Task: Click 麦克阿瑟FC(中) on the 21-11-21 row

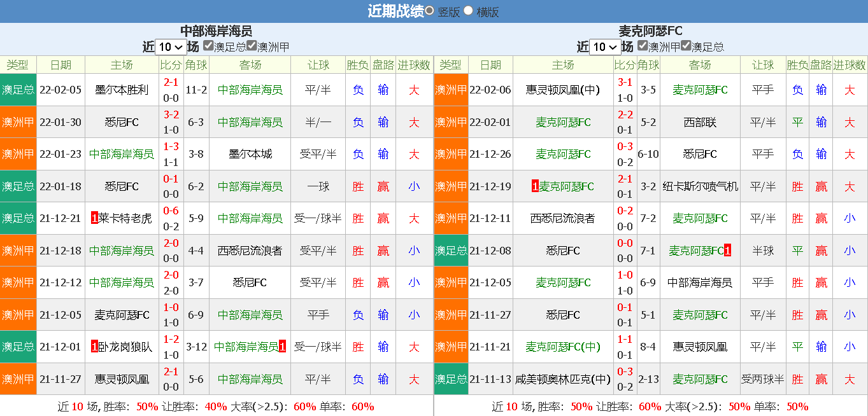Action: click(563, 347)
